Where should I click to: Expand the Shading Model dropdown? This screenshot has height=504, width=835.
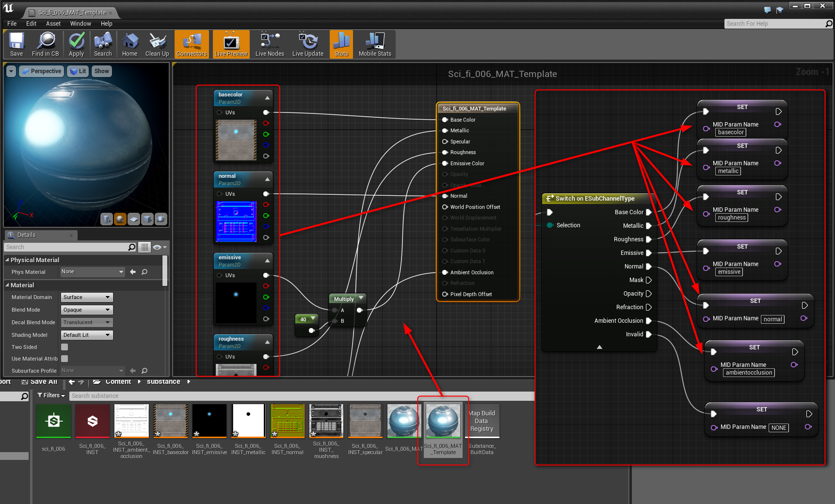(87, 335)
